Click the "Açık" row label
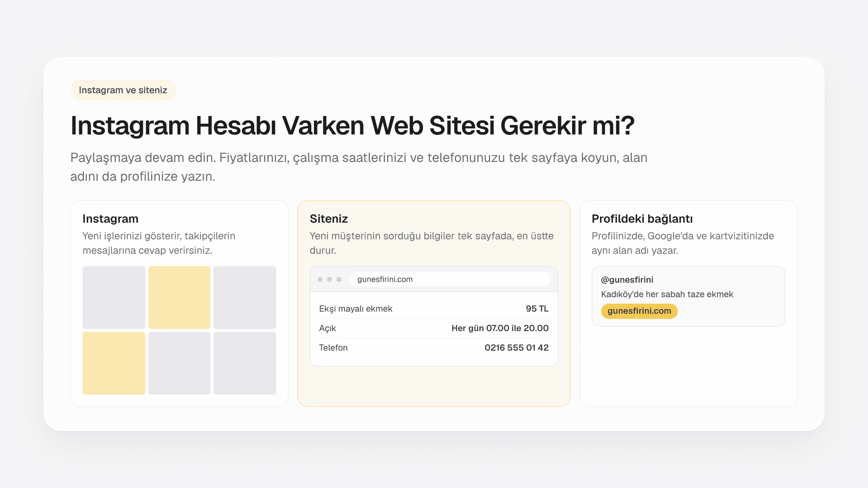 click(327, 328)
